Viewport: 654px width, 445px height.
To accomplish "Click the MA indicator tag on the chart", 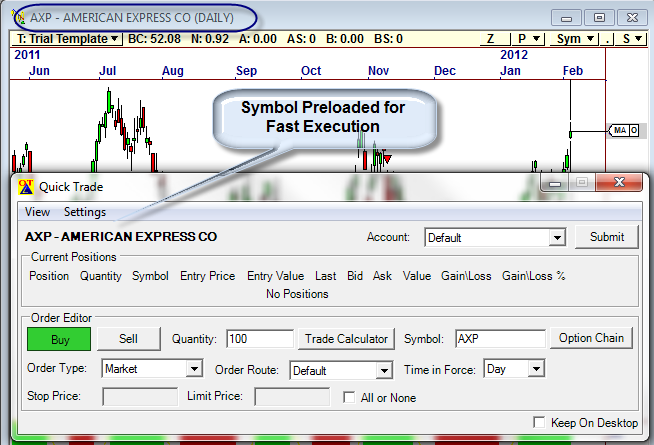I will 619,131.
